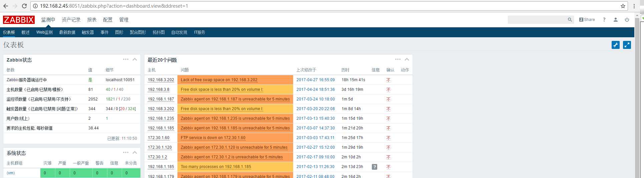Screen dimensions: 644x178
Task: Open the 系统状态 widget three-dot menu
Action: [x=126, y=152]
